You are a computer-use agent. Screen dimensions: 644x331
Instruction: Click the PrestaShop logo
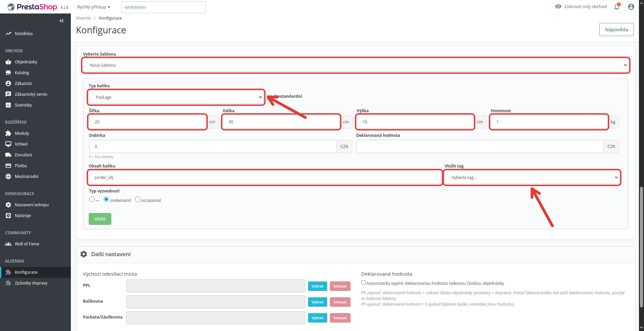tap(32, 7)
